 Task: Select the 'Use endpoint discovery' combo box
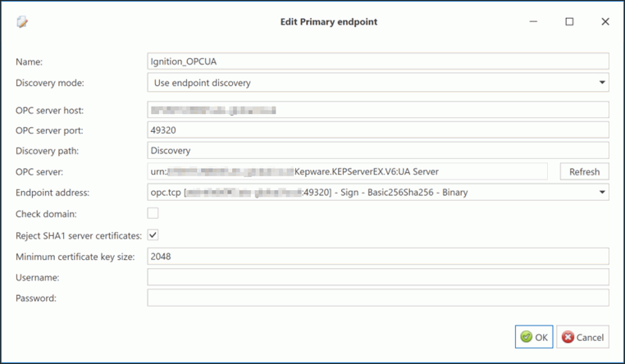coord(378,83)
